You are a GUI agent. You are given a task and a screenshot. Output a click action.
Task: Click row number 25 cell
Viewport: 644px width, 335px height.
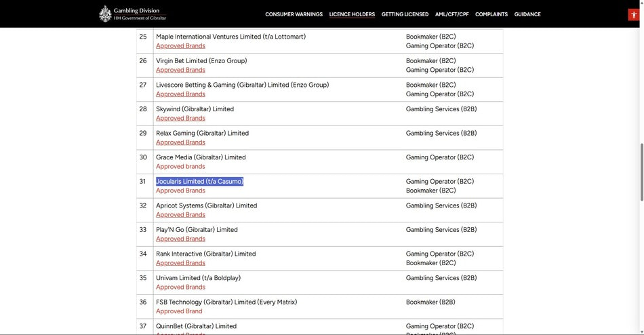pyautogui.click(x=144, y=41)
